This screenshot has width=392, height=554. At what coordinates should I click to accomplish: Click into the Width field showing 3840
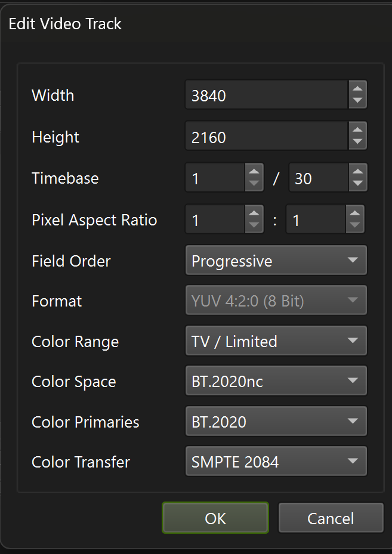266,95
